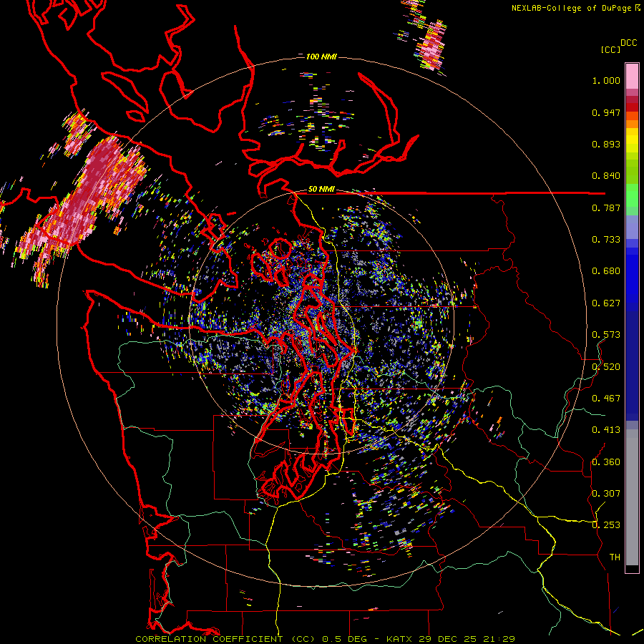Click the DCC label above the color scale
The height and width of the screenshot is (644, 644).
pyautogui.click(x=629, y=43)
